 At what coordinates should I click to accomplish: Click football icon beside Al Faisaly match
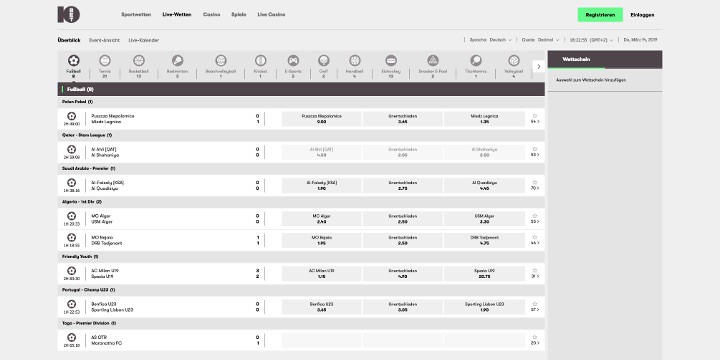click(x=71, y=183)
